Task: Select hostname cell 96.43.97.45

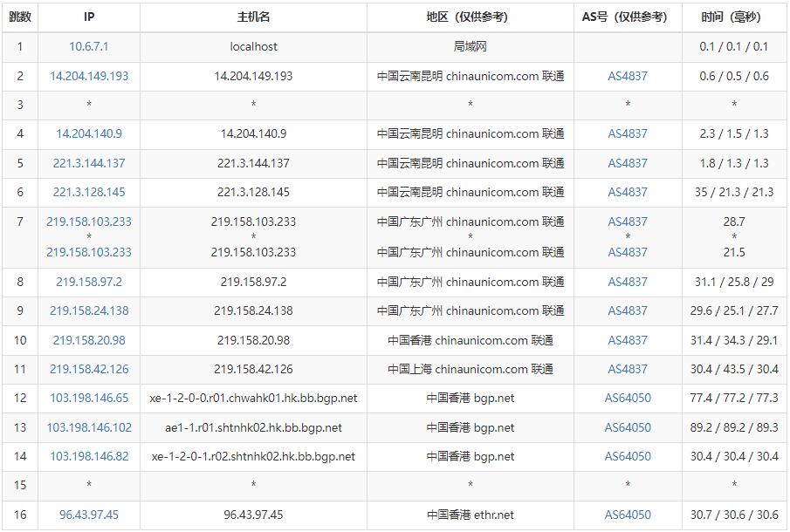Action: pos(253,515)
